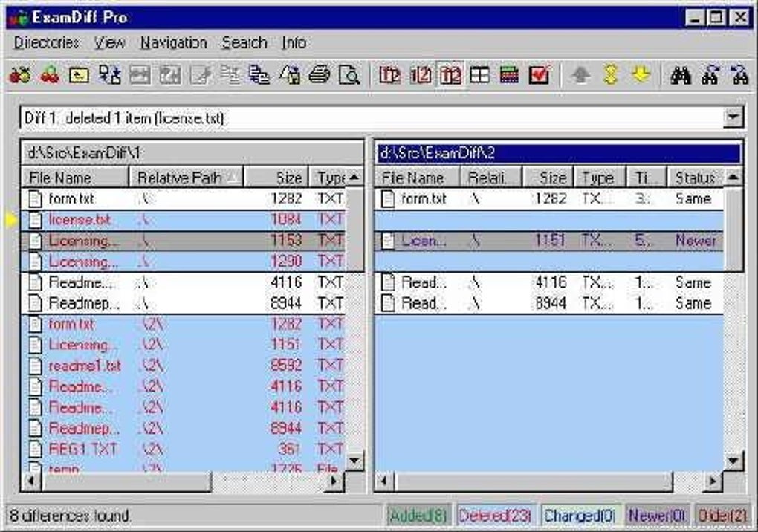Select right pane Read... row sized 4116
758x532 pixels.
click(x=549, y=282)
